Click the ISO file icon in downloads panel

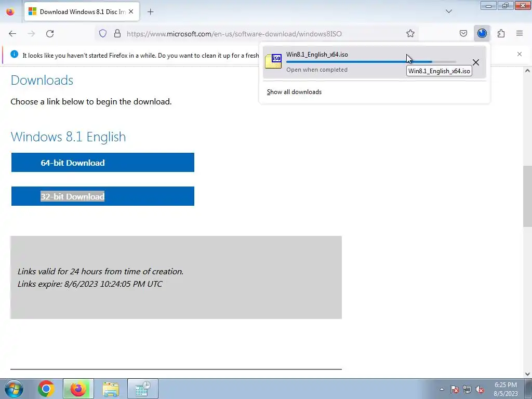tap(273, 61)
